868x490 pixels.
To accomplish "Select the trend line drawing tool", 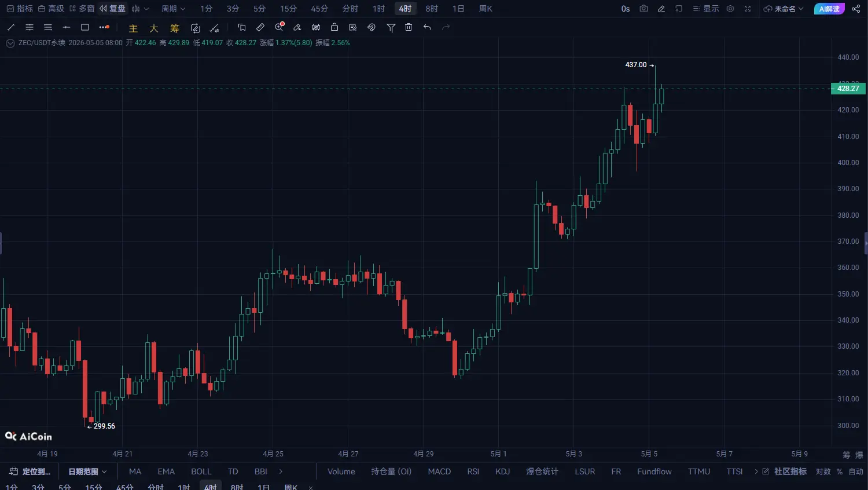I will 11,27.
